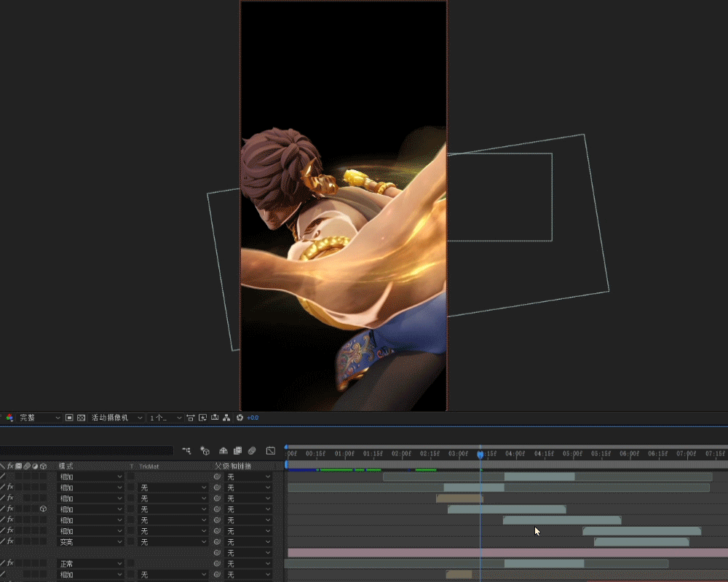Click the time navigator bar above ruler
The width and height of the screenshot is (728, 582).
click(507, 447)
